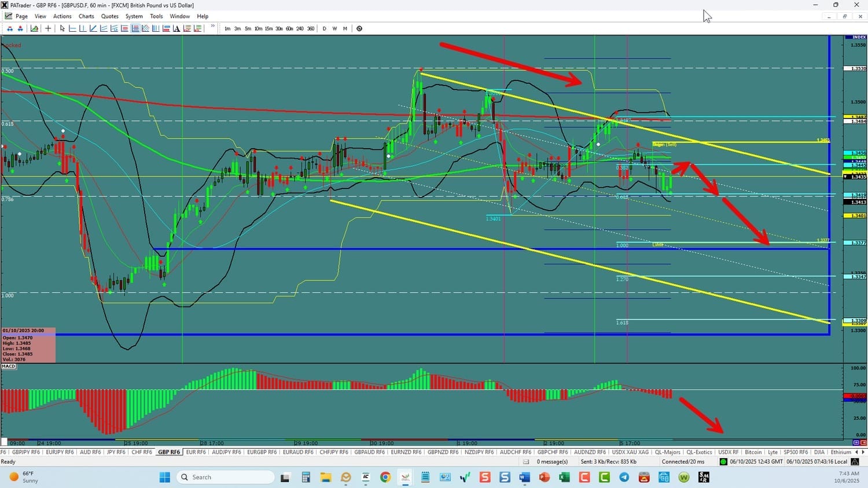Screen dimensions: 868x488
Task: Switch chart to 15m timeframe
Action: pyautogui.click(x=269, y=28)
